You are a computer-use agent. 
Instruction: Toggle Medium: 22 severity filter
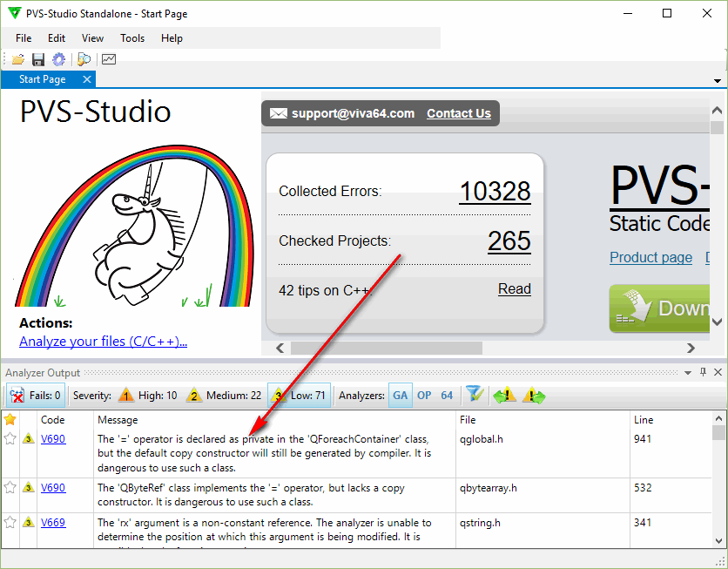click(x=223, y=396)
